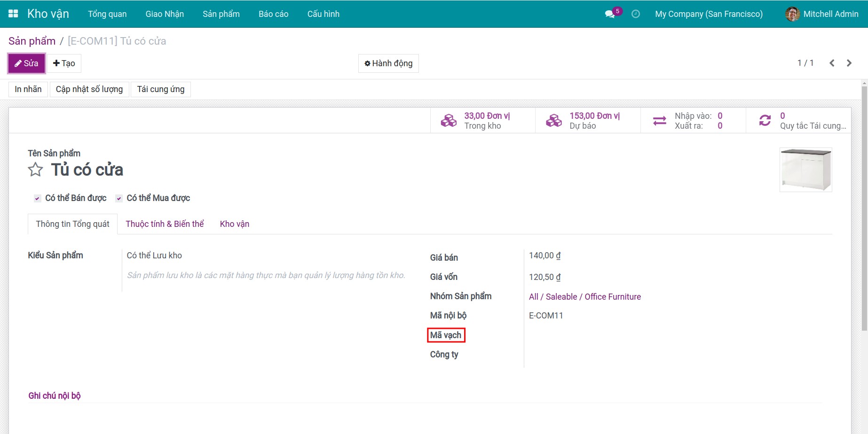
Task: Open the apps grid menu icon
Action: coord(13,14)
